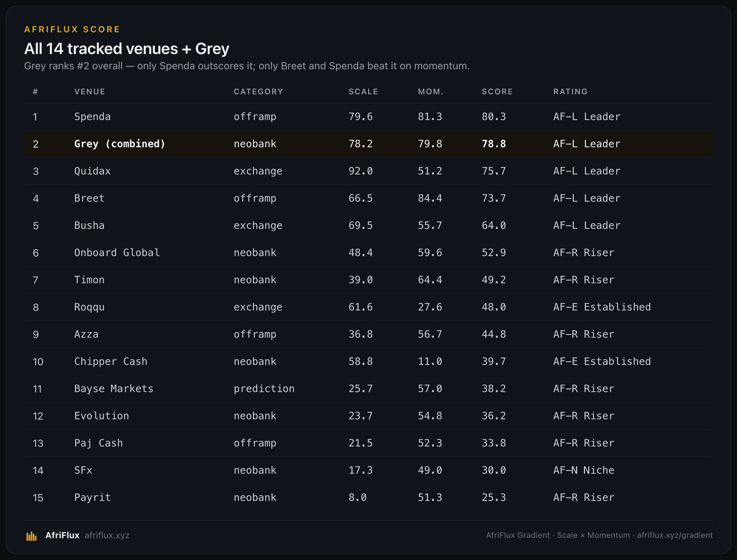The image size is (737, 560).
Task: Open the afriflux.xyz footer link
Action: point(107,535)
